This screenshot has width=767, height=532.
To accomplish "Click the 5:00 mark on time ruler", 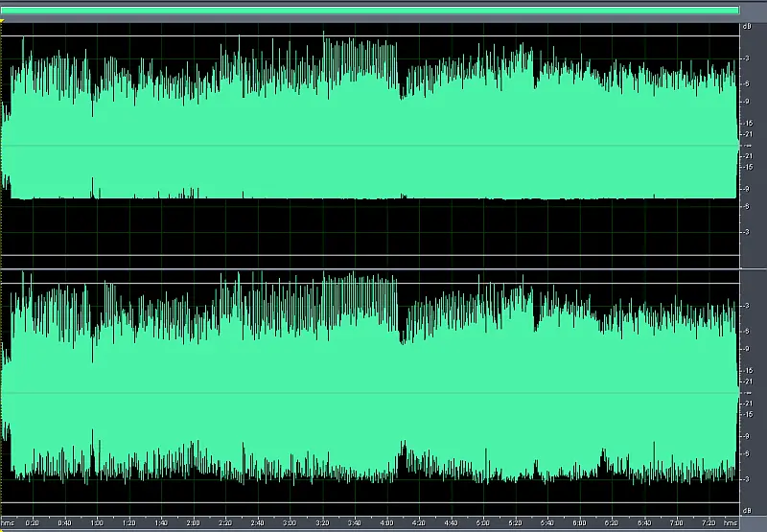I will tap(483, 523).
